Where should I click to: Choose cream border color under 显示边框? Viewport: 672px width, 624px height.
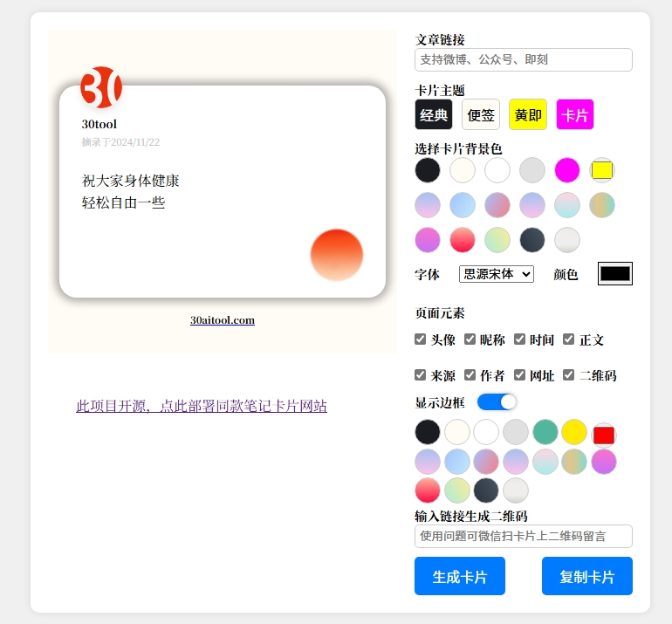point(456,432)
